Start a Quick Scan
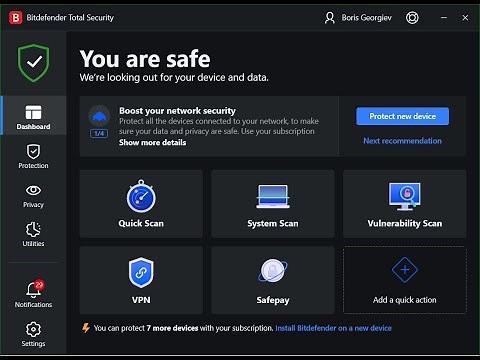The image size is (480, 360). pos(141,204)
